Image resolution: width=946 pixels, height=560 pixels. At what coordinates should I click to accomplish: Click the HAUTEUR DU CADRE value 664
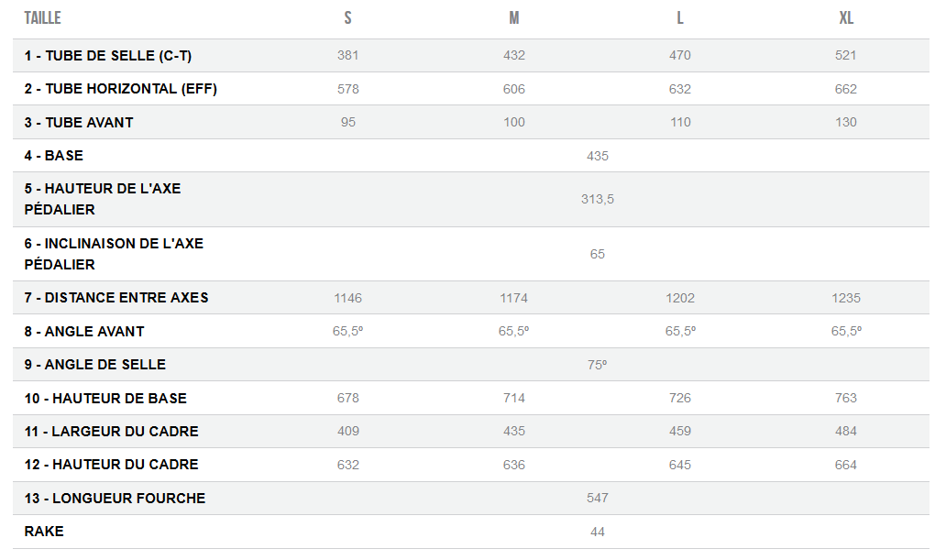click(846, 465)
